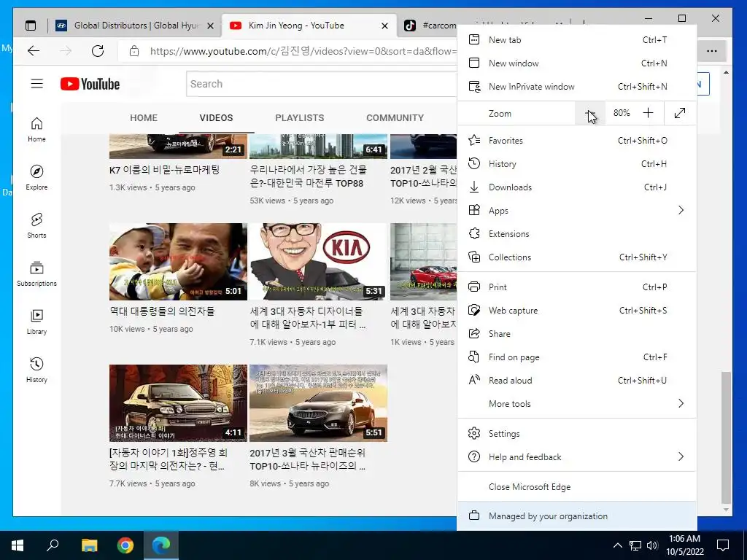Screen dimensions: 747x560
Task: Expand the More tools submenu
Action: [576, 404]
